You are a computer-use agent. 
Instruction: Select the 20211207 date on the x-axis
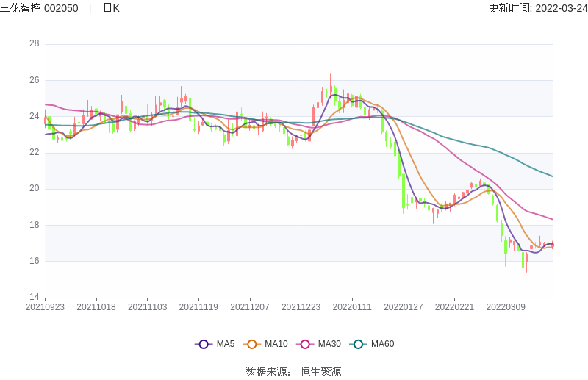tap(250, 308)
